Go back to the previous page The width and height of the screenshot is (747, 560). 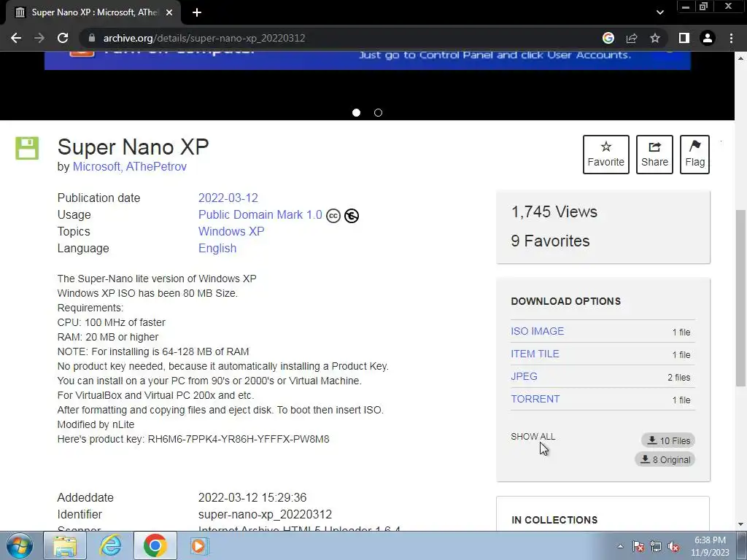tap(16, 38)
